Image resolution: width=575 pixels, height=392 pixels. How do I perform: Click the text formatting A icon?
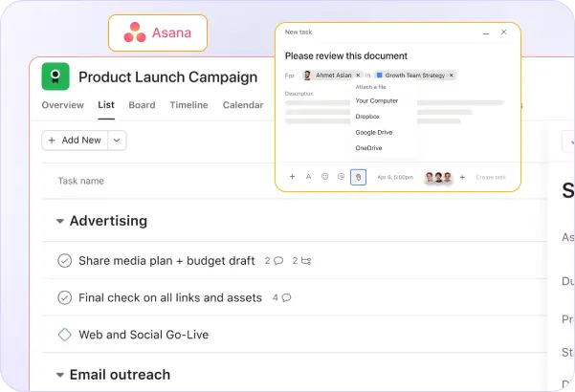pyautogui.click(x=308, y=177)
